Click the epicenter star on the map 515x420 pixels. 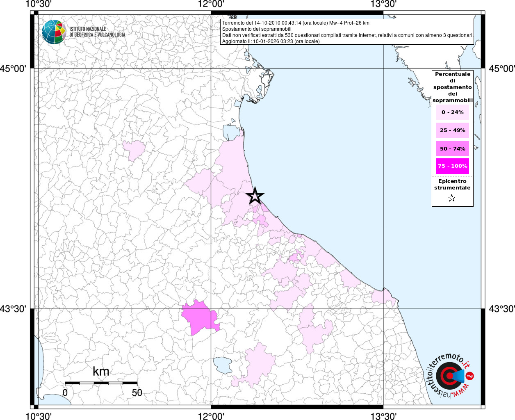tap(255, 196)
